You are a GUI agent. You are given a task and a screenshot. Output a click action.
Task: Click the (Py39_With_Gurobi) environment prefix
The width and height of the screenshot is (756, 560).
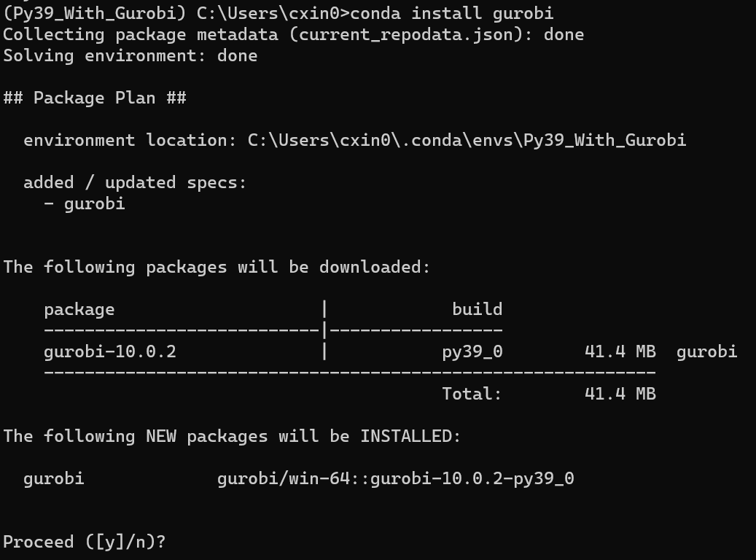click(x=95, y=13)
